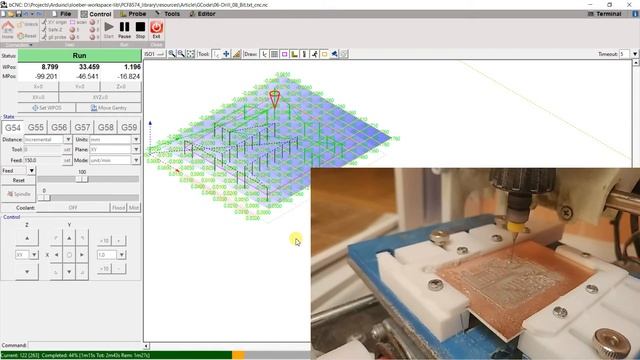640x360 pixels.
Task: Select the G54 coordinate system
Action: (13, 127)
